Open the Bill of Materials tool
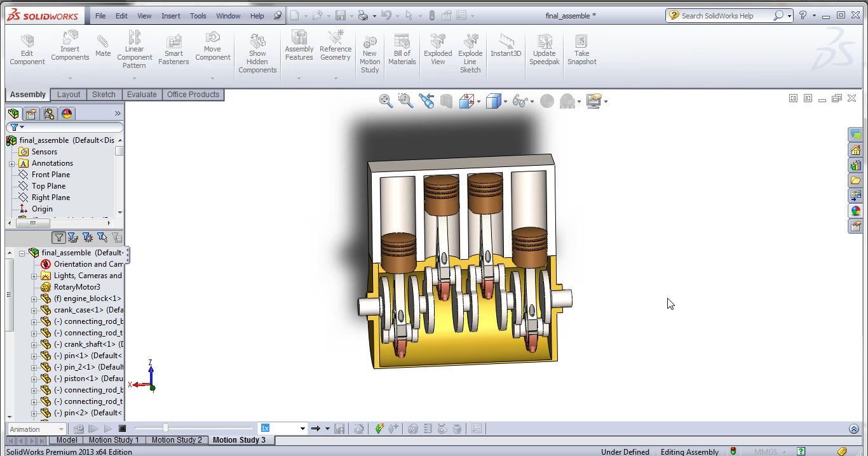The height and width of the screenshot is (456, 868). pyautogui.click(x=402, y=50)
